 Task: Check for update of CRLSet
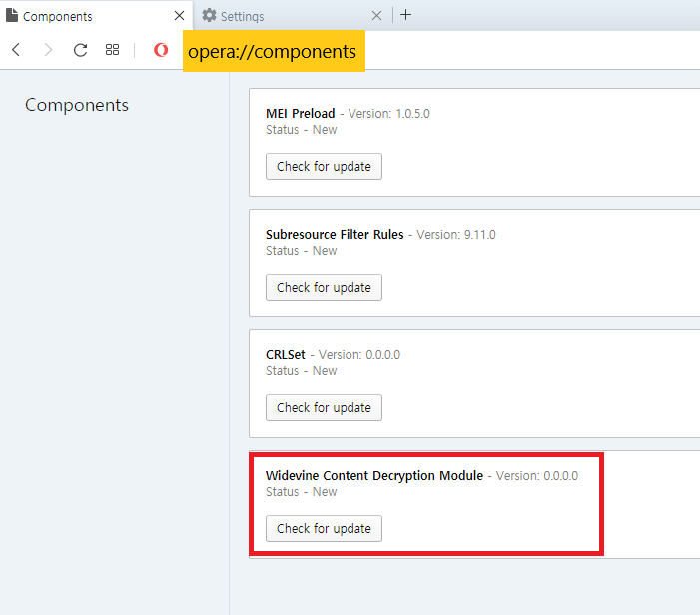click(324, 408)
